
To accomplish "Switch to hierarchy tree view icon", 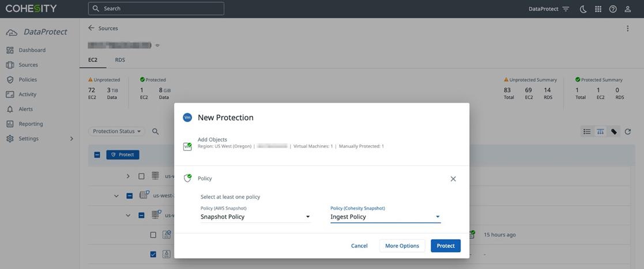I will pyautogui.click(x=600, y=132).
